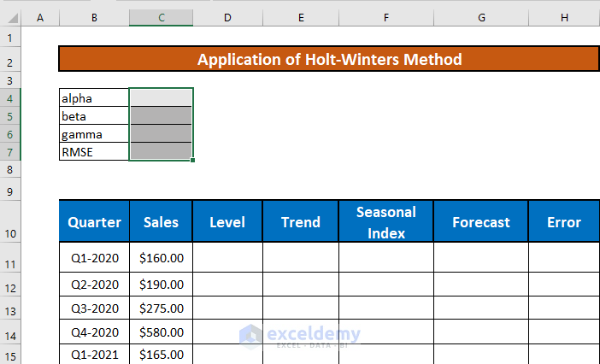600x364 pixels.
Task: Click the empty RMSE value cell C7
Action: coord(161,151)
